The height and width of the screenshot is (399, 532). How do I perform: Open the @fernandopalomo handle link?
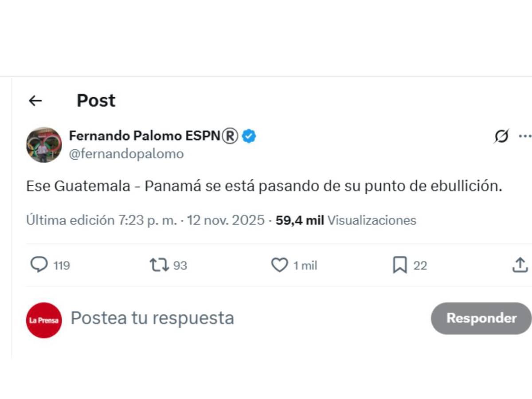126,154
